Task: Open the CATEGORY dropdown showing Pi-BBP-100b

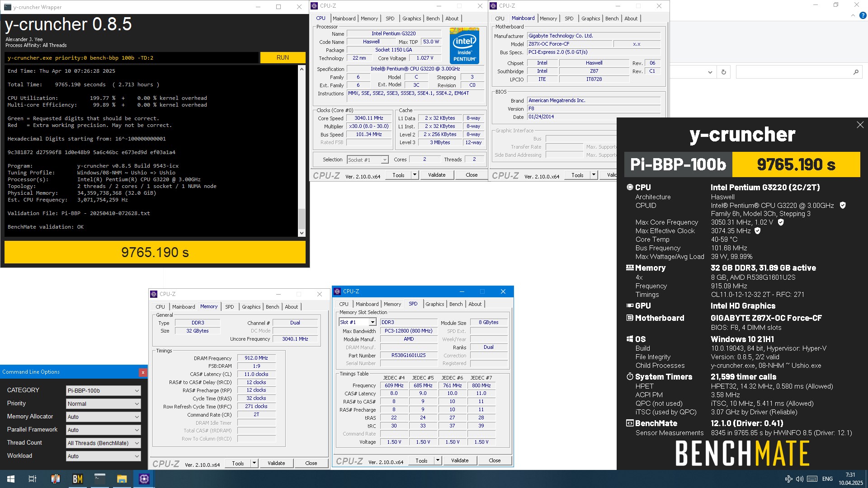Action: (104, 391)
